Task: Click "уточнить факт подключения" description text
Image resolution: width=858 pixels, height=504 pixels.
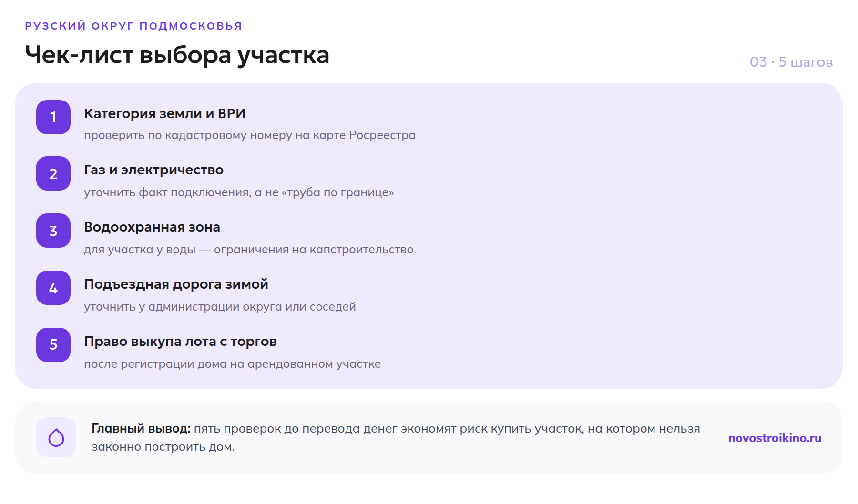Action: pyautogui.click(x=239, y=192)
